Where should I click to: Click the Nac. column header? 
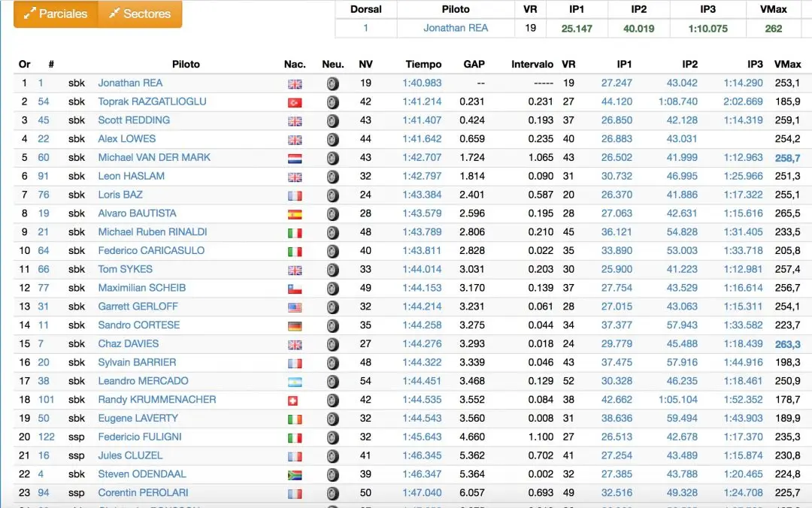point(295,64)
